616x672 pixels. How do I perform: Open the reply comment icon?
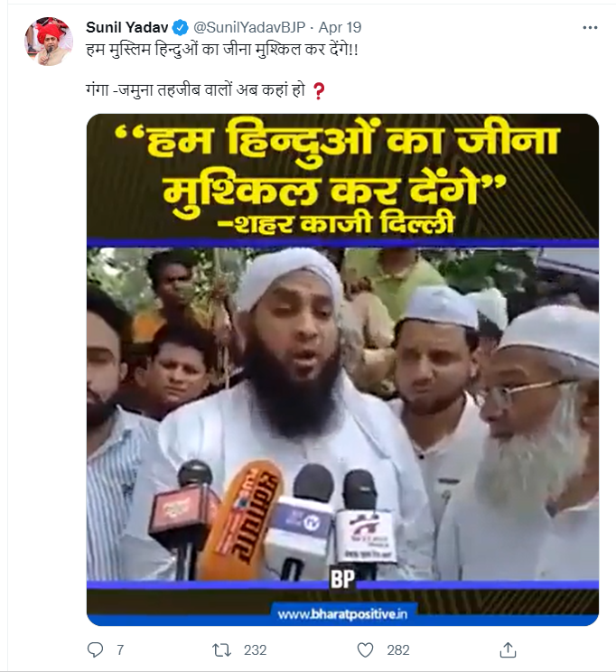95,650
